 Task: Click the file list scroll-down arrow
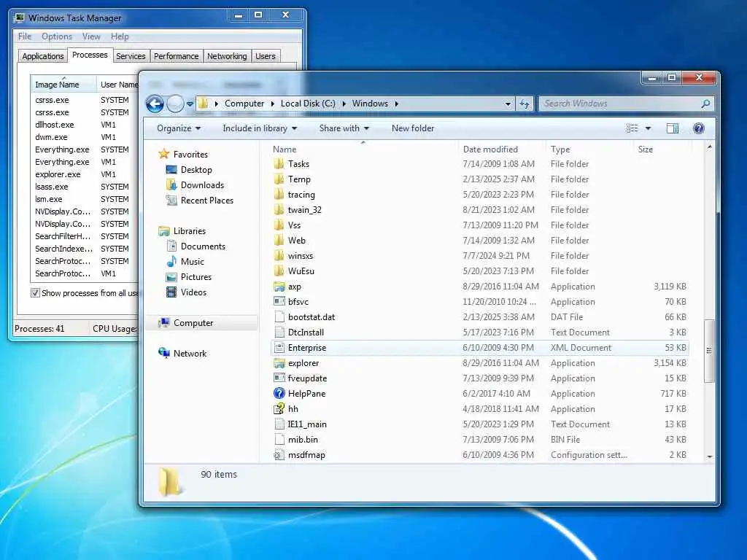coord(709,456)
